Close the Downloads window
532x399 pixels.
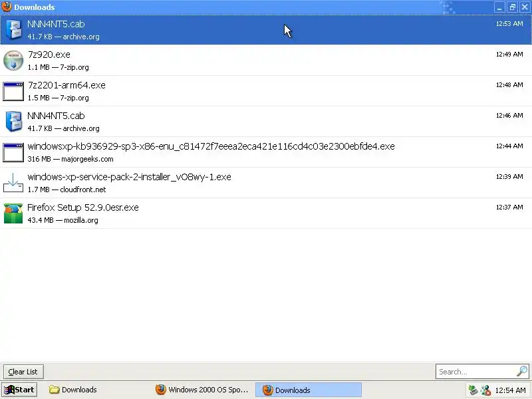click(x=525, y=7)
